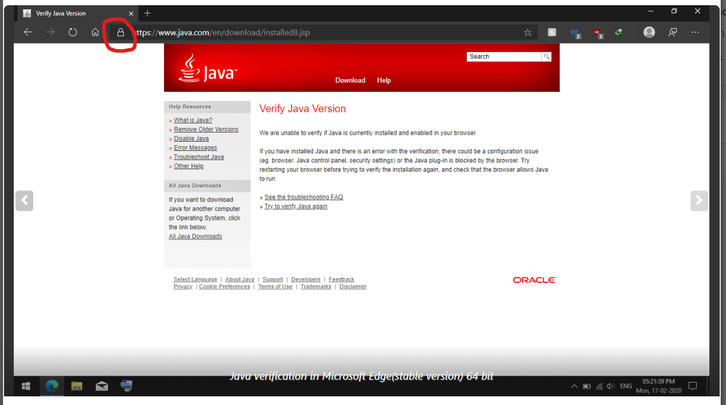The image size is (726, 405).
Task: Open the blue extension with badge 2
Action: pyautogui.click(x=576, y=33)
